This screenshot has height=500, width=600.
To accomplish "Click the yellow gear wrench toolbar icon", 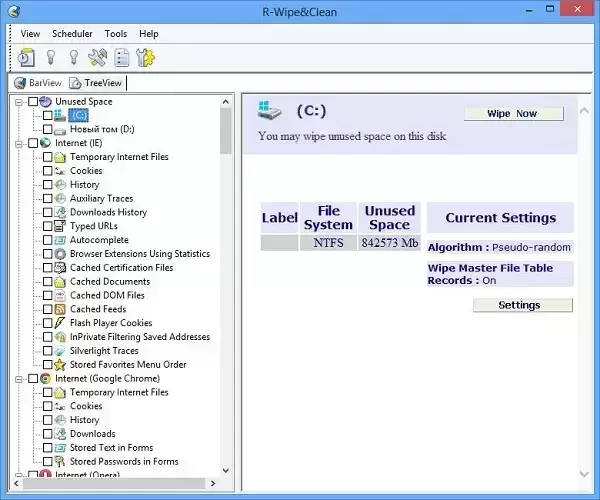I will point(146,58).
